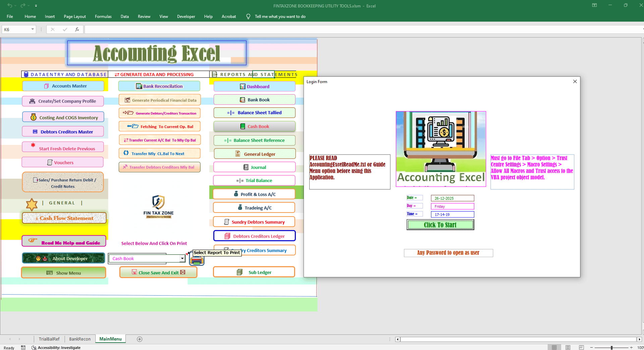Open Create/Set Company Profile

point(63,101)
